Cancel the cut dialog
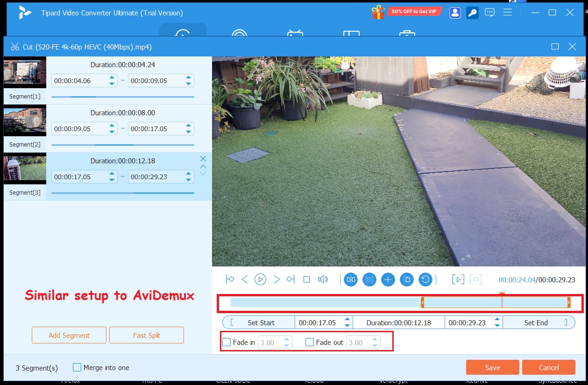 [x=549, y=367]
